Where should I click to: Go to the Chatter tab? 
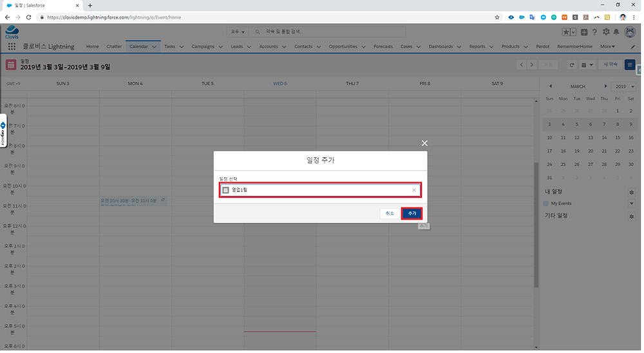[115, 47]
